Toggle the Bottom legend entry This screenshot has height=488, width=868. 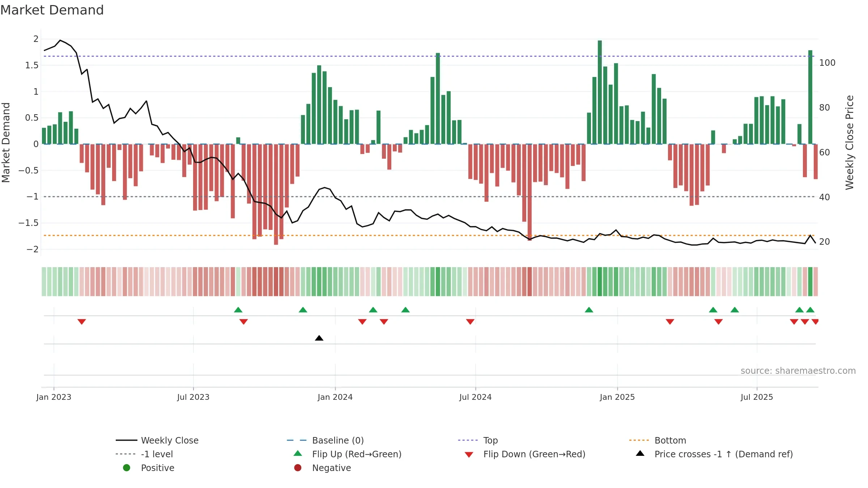(658, 440)
